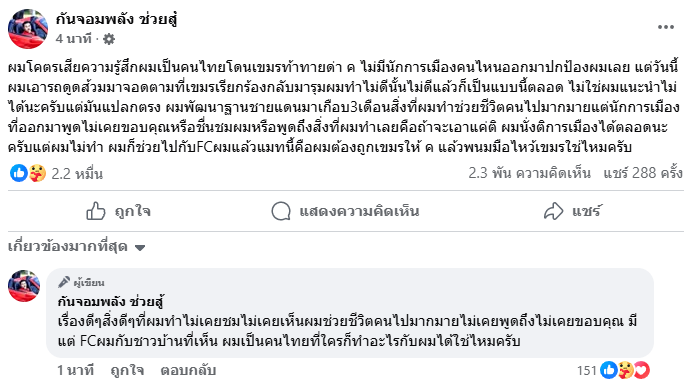
Task: Click the 4 นาที post timestamp
Action: click(x=73, y=39)
